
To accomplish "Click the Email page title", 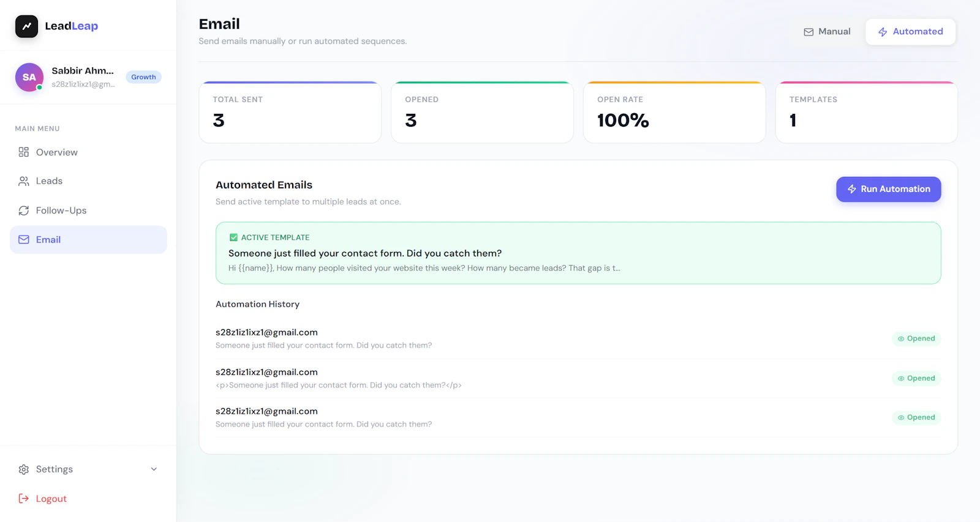I will pos(219,24).
